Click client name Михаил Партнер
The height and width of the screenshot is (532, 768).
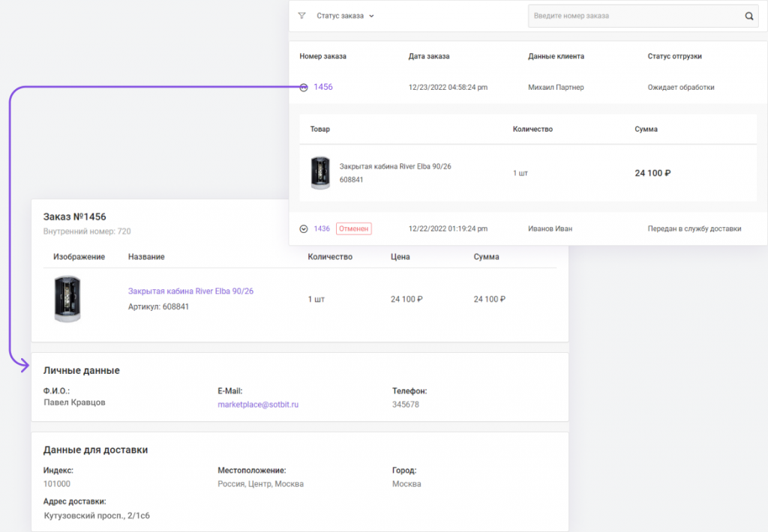[x=556, y=88]
